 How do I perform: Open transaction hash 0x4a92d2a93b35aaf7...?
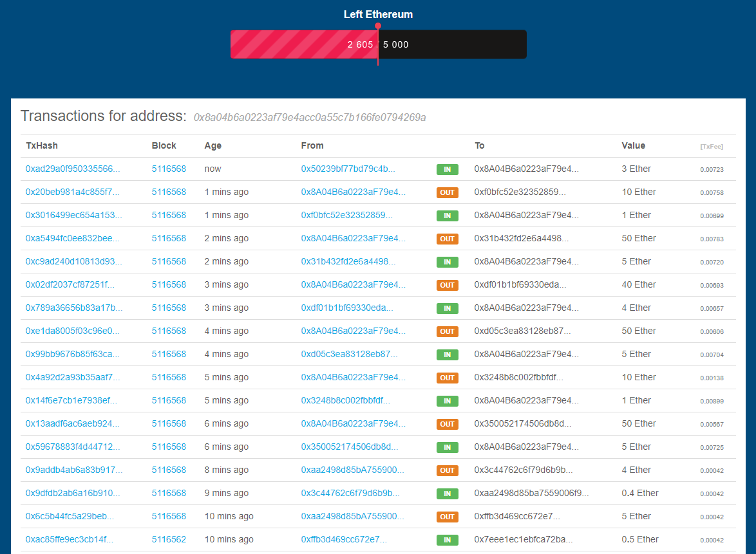coord(73,377)
